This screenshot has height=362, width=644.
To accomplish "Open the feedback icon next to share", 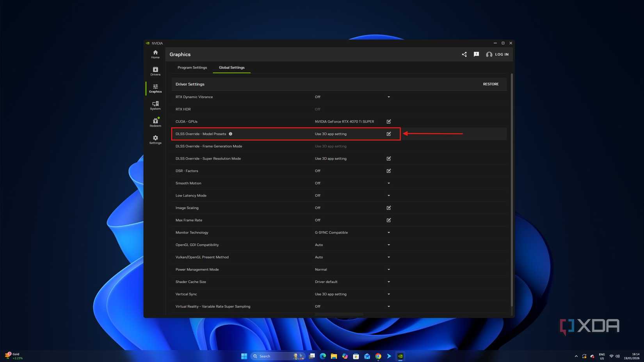I will point(476,54).
